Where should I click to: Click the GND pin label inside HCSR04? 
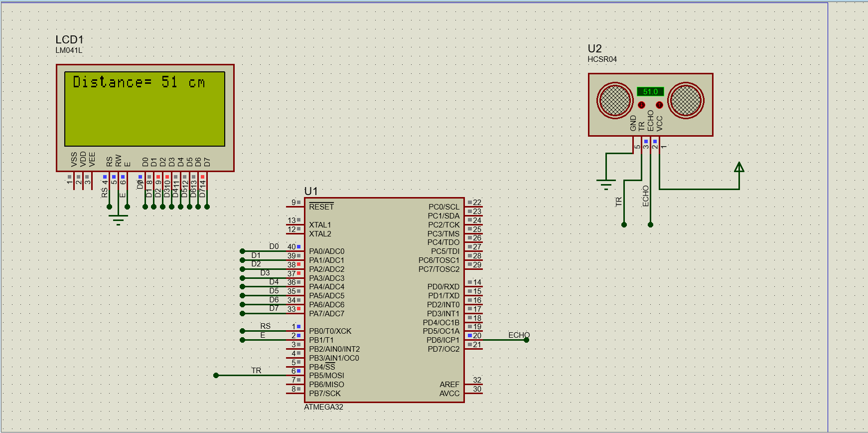point(633,123)
